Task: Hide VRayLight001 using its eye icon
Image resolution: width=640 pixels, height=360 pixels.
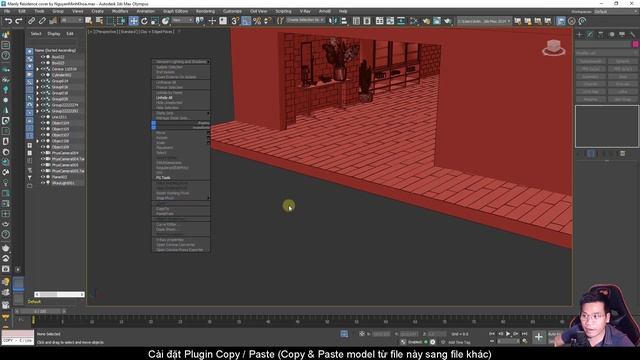Action: (42, 183)
